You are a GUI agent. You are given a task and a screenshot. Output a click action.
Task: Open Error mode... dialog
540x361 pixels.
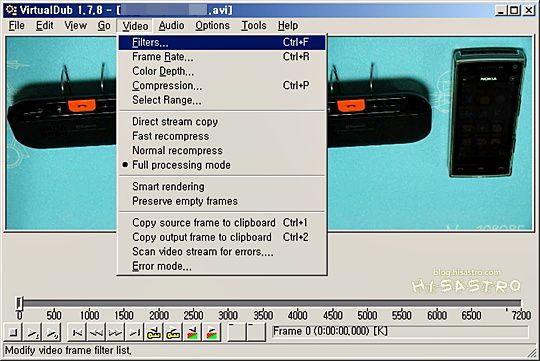pyautogui.click(x=222, y=266)
